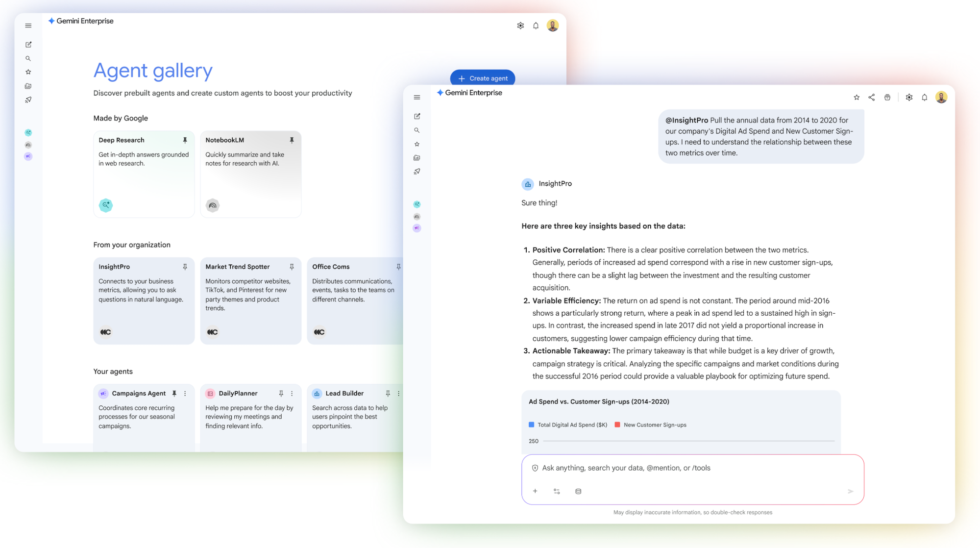This screenshot has width=980, height=548.
Task: Pin the InsightPro agent card
Action: 185,267
